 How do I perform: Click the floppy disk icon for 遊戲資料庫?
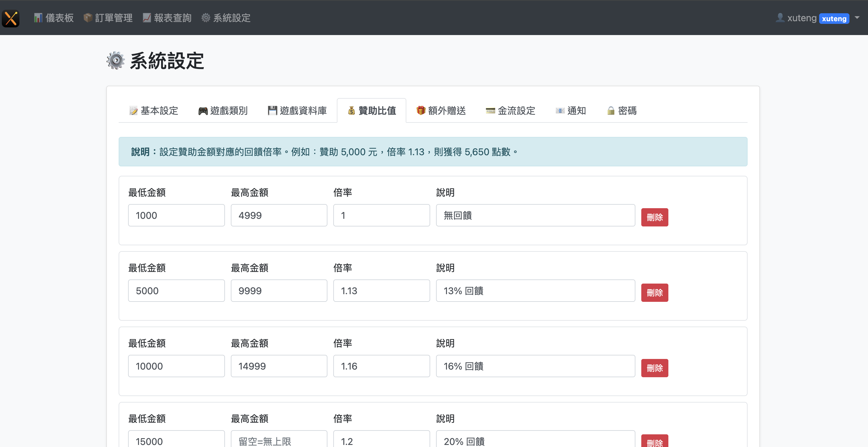[x=272, y=110]
